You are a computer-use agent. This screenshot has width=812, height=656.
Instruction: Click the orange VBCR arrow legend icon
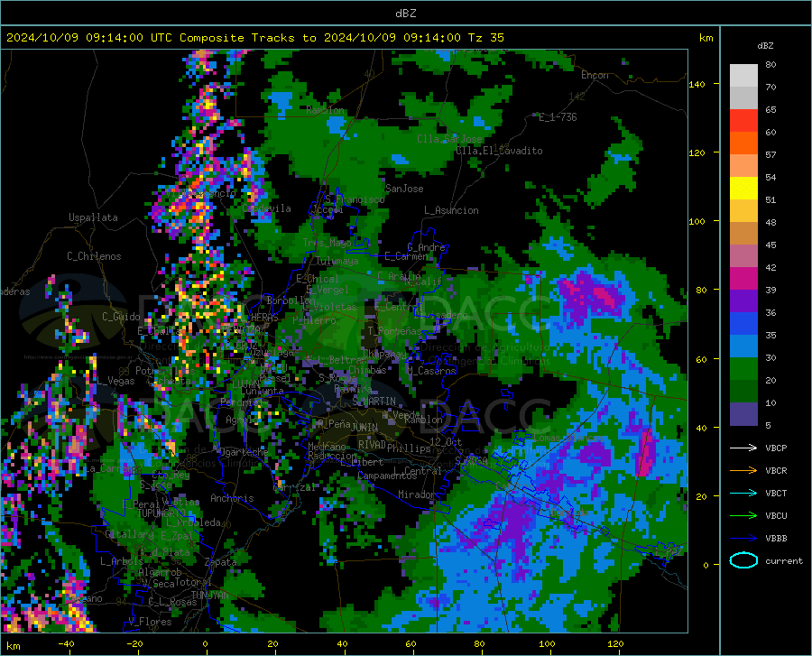point(743,471)
